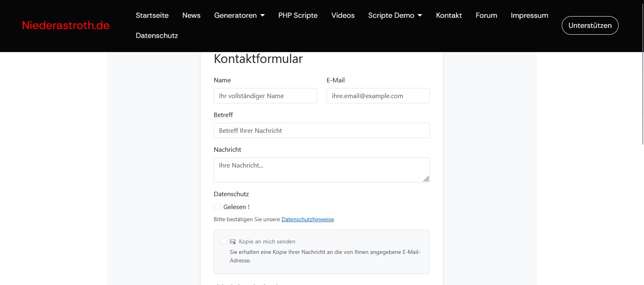
Task: Grab the Nachricht textarea resize handle
Action: 426,179
